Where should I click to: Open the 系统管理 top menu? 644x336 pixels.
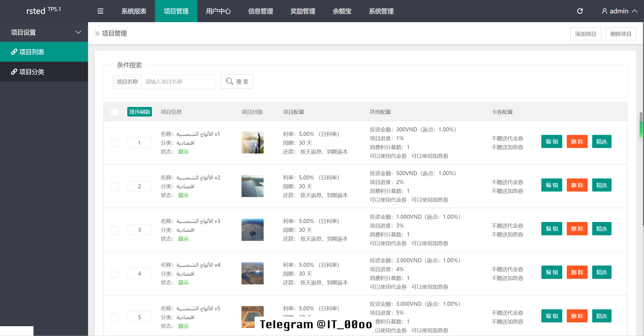[381, 11]
